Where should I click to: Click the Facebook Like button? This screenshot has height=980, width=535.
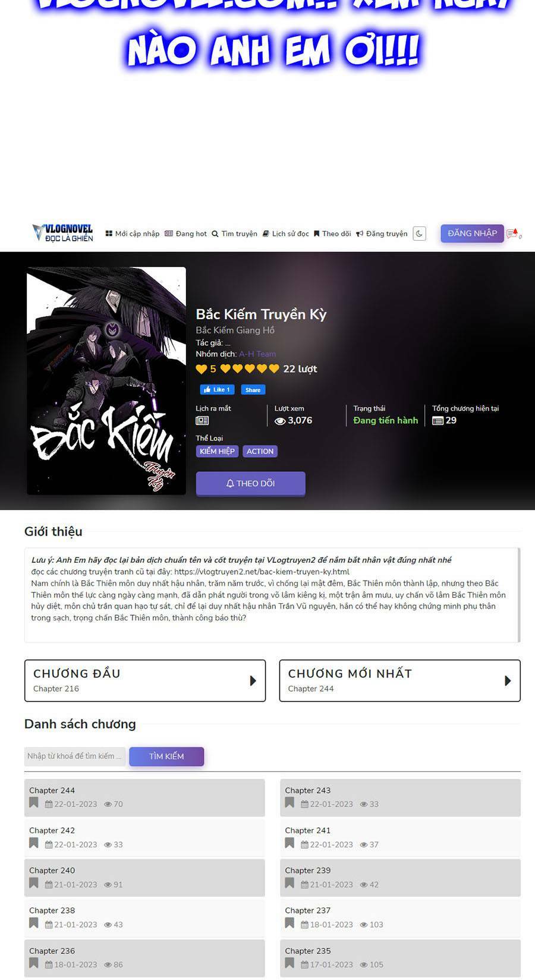217,390
